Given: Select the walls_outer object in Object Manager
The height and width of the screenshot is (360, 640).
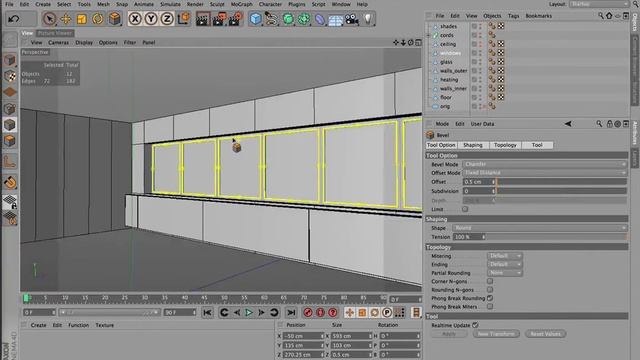Looking at the screenshot, I should [453, 71].
